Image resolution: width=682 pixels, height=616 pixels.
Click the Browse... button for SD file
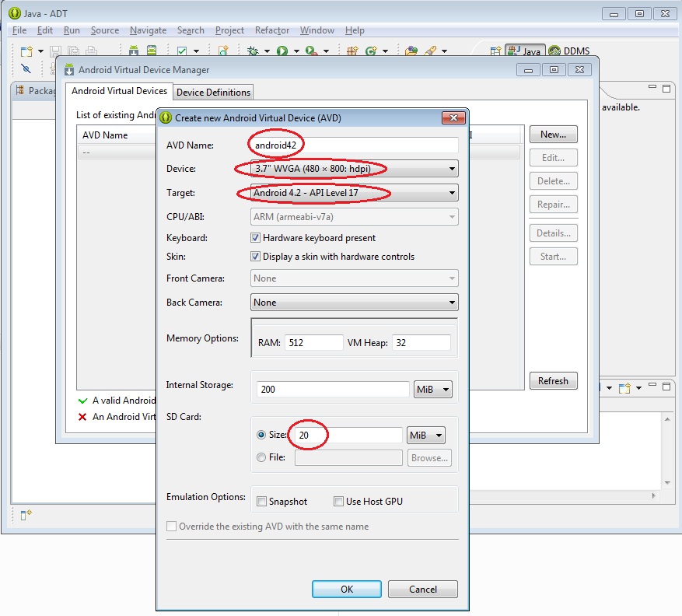tap(429, 457)
